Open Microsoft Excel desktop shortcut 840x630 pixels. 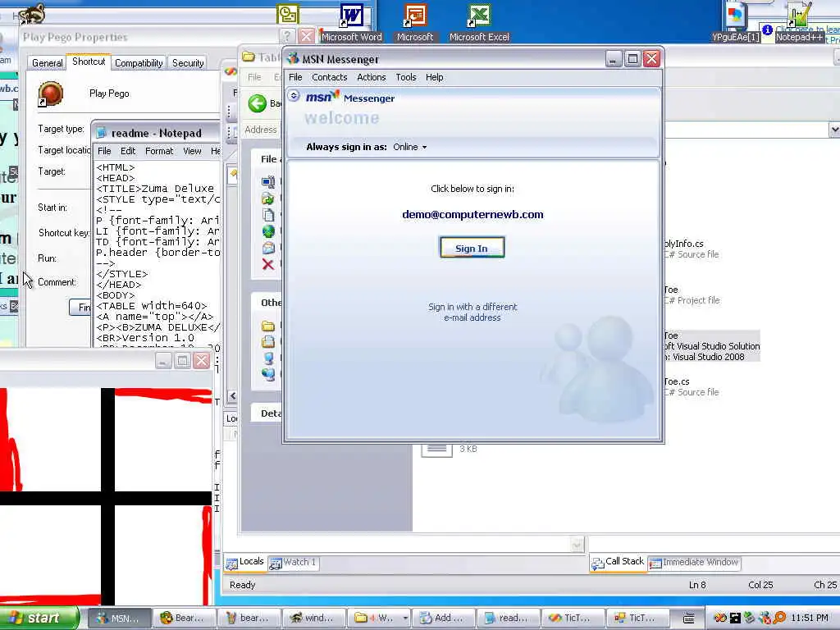(x=479, y=22)
